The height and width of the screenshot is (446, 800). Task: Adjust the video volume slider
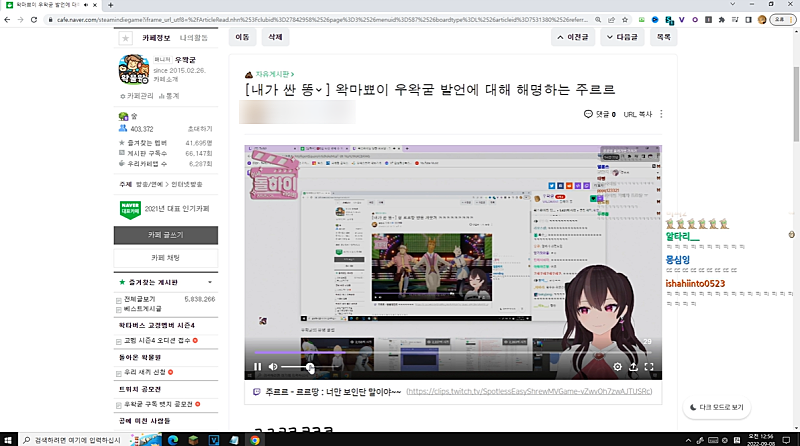pos(299,367)
